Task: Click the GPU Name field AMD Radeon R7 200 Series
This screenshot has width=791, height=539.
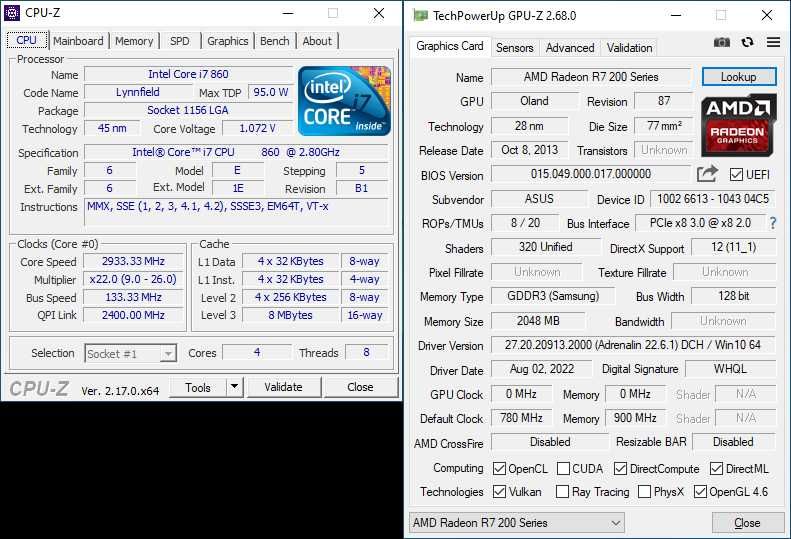Action: pyautogui.click(x=591, y=77)
